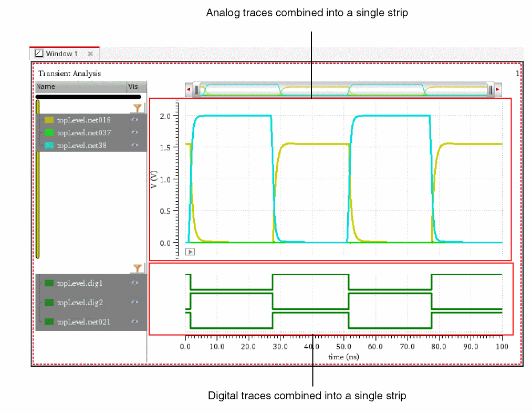The width and height of the screenshot is (532, 414).
Task: Click the topLevel.dig1 green trace icon
Action: 49,283
